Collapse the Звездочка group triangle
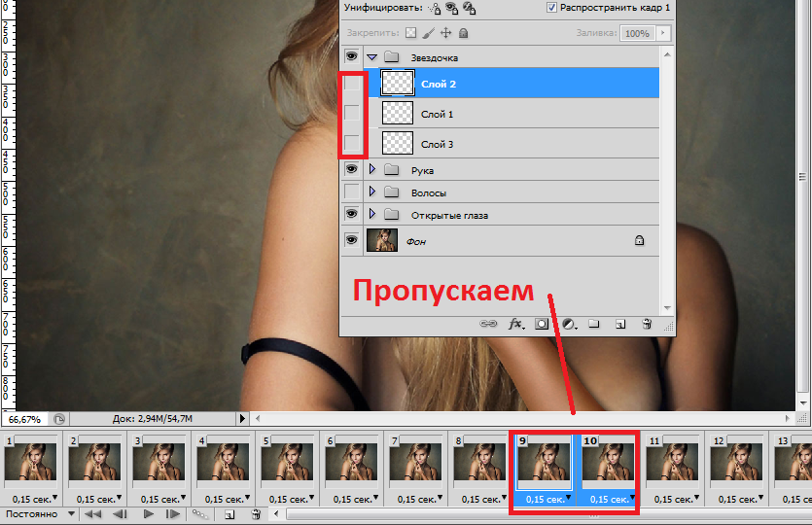 click(371, 57)
